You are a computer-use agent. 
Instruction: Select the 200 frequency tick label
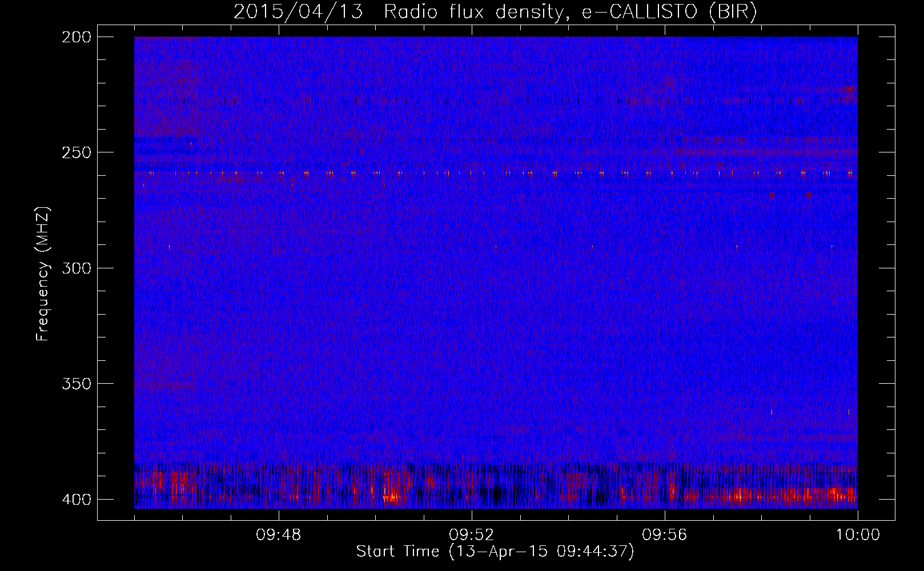coord(77,37)
